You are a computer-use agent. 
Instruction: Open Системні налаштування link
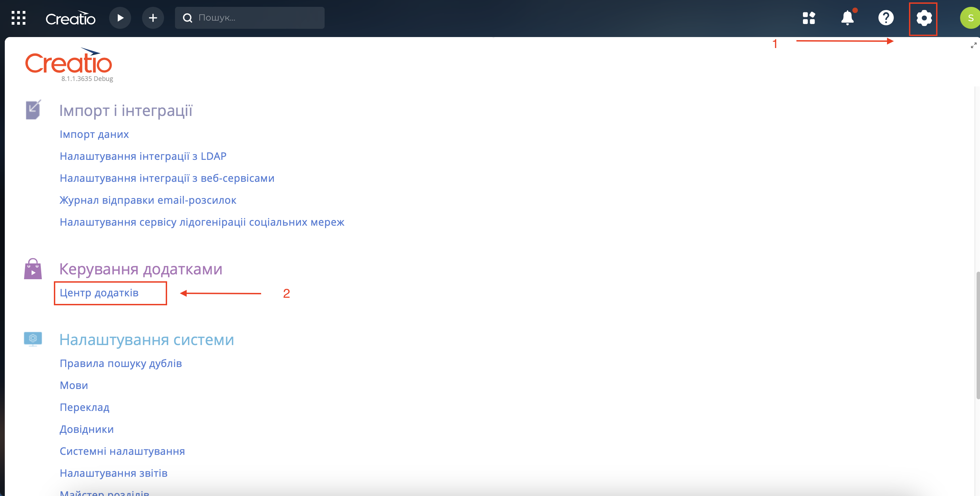pyautogui.click(x=122, y=451)
